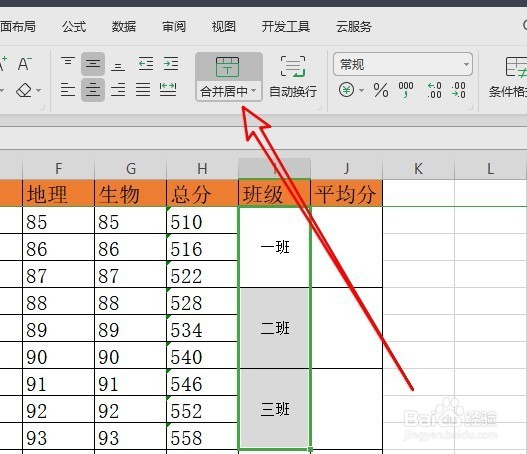Click the cell with total 540
The height and width of the screenshot is (454, 527).
point(202,355)
